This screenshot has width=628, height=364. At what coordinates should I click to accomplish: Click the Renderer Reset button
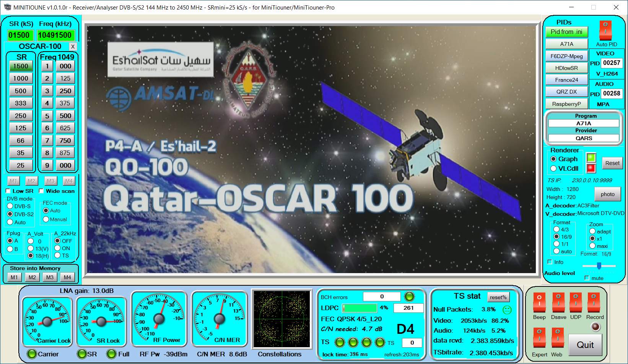coord(612,163)
